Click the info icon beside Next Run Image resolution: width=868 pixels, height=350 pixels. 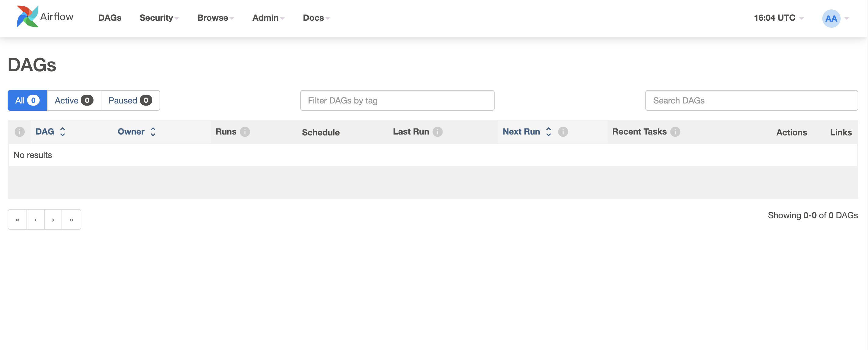(x=563, y=132)
